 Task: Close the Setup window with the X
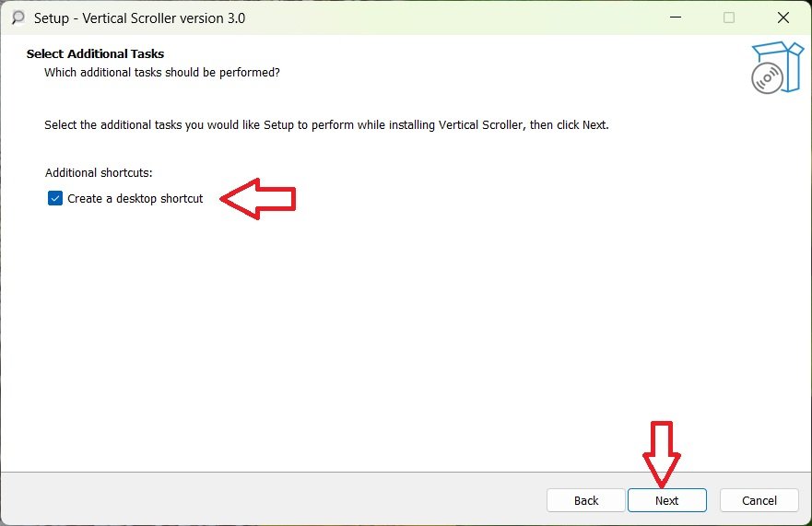[x=783, y=18]
